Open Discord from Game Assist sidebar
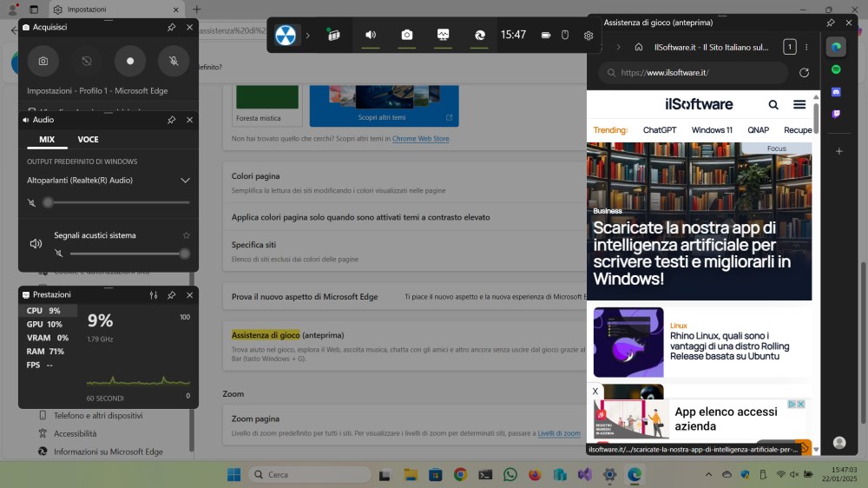The width and height of the screenshot is (868, 488). [x=837, y=92]
